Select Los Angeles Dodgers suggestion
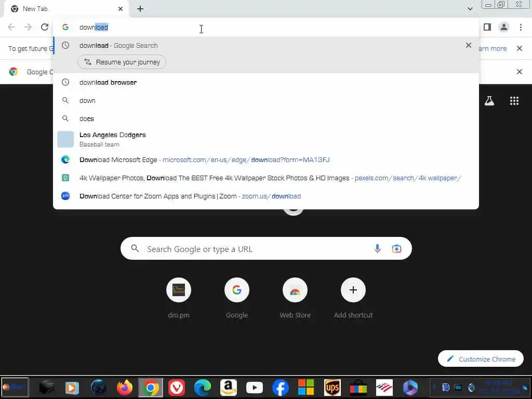Viewport: 532px width, 399px height. pyautogui.click(x=266, y=139)
